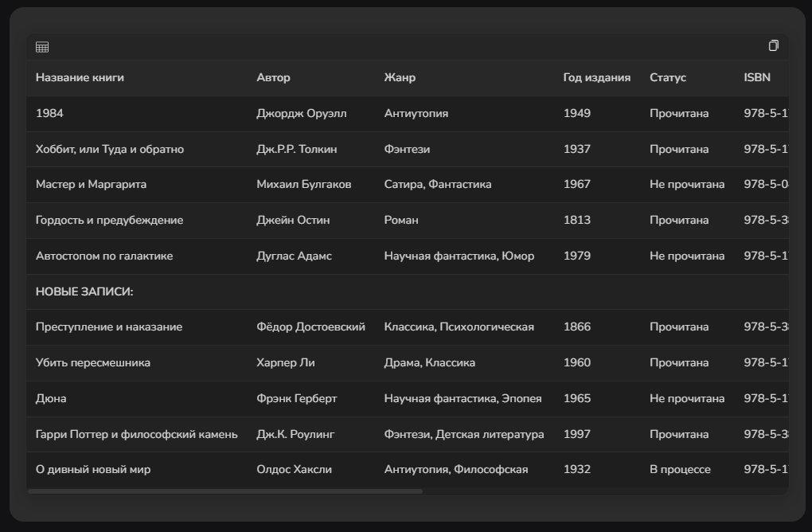Click the year cell '1949'
The width and height of the screenshot is (812, 532).
pos(577,113)
